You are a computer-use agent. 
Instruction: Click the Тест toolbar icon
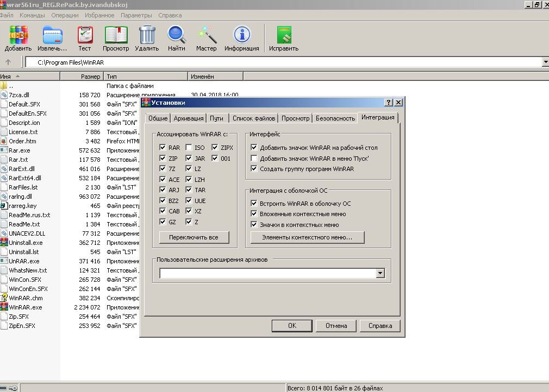[85, 35]
